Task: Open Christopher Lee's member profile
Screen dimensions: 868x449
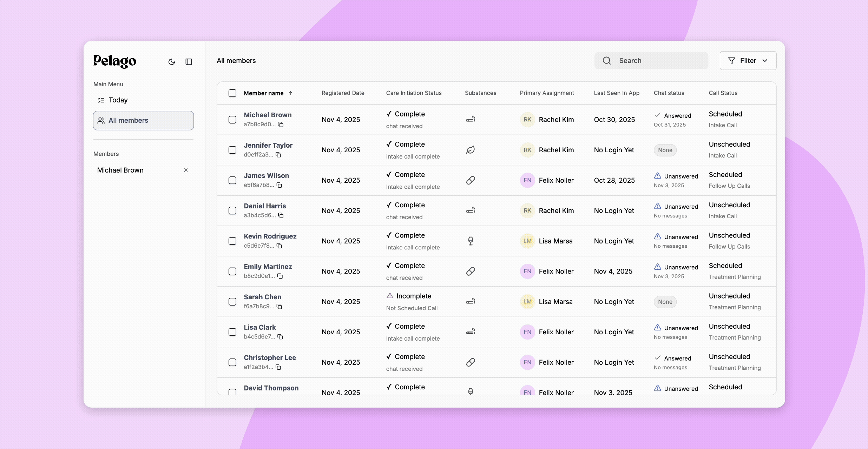Action: pos(270,357)
